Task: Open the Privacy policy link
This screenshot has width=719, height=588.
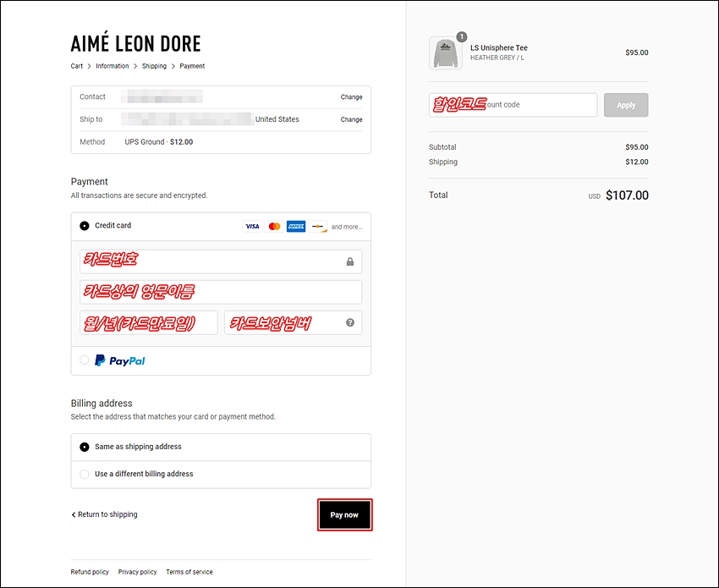Action: pos(138,572)
